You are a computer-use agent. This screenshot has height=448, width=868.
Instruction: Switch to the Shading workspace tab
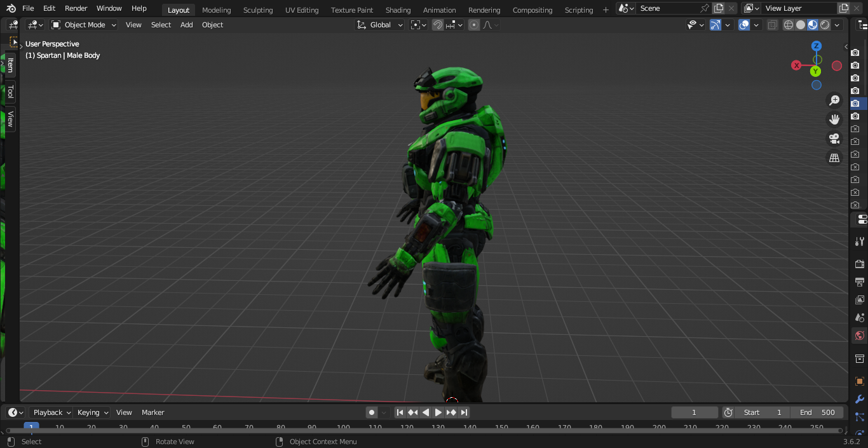[x=398, y=10]
